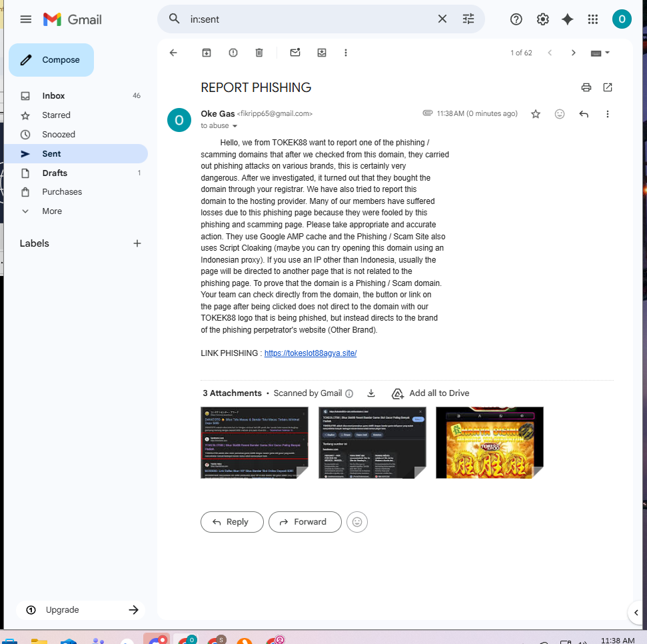Image resolution: width=647 pixels, height=644 pixels.
Task: Click the Reply button
Action: click(232, 522)
